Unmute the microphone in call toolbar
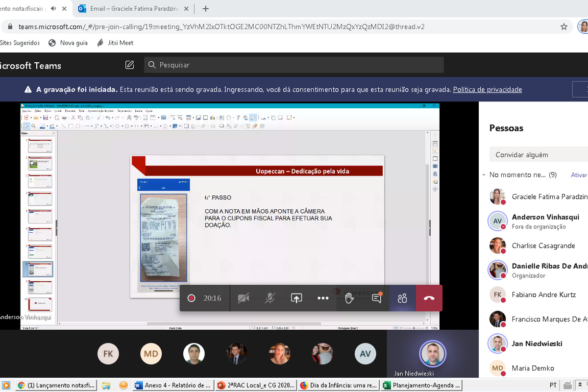Viewport: 588px width, 392px height. (x=269, y=298)
